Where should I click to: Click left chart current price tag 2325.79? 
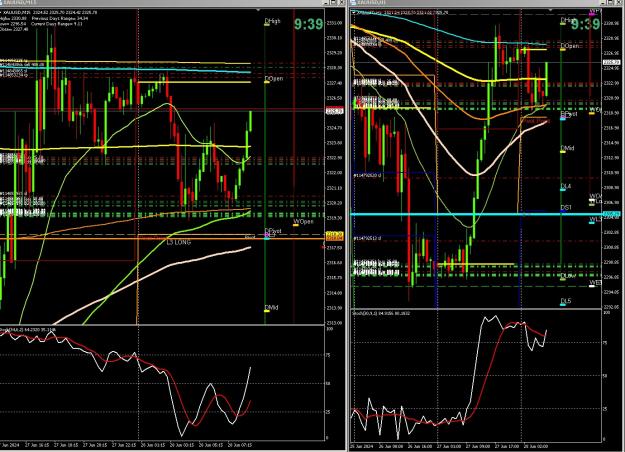point(335,112)
